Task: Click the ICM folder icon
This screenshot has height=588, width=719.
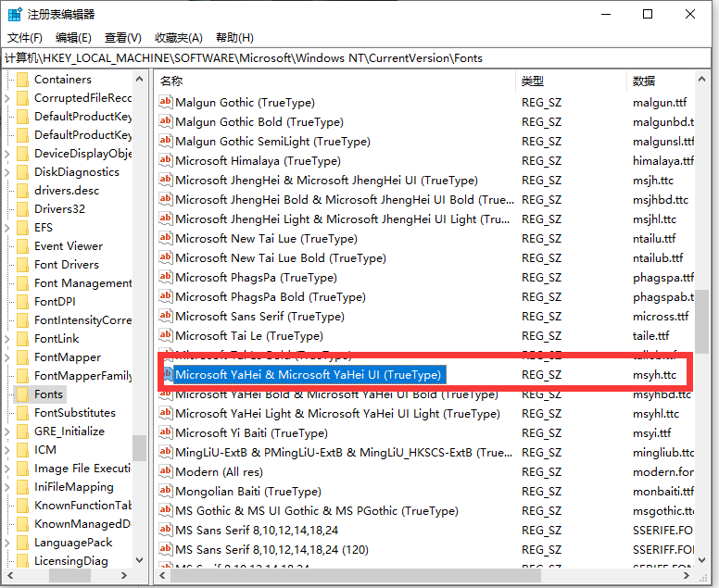Action: [x=22, y=450]
